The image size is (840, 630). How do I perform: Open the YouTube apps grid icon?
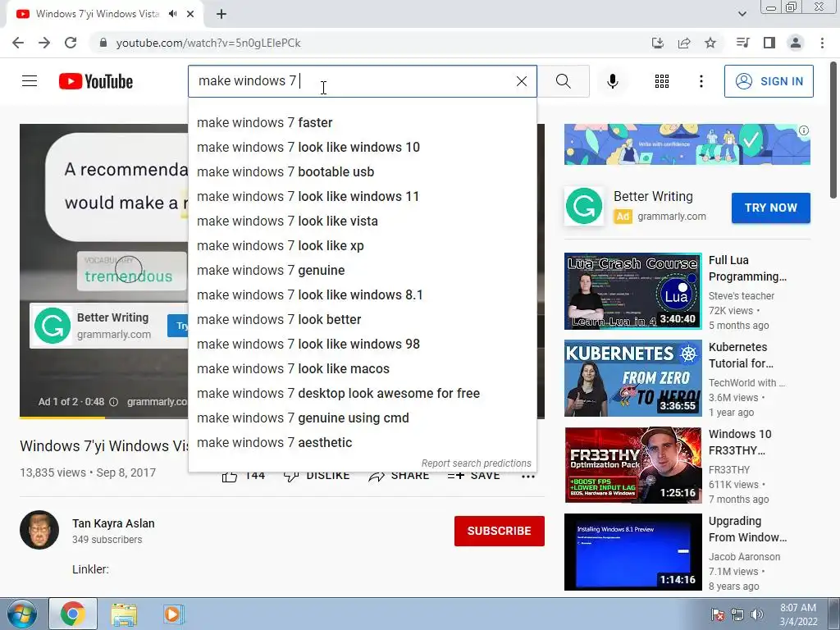click(x=662, y=81)
